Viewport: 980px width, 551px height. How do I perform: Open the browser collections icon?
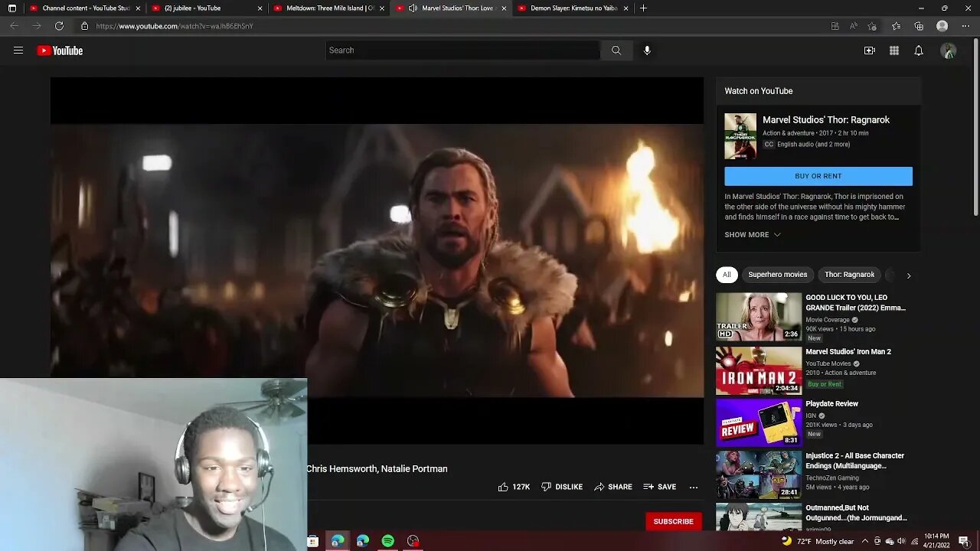coord(919,26)
